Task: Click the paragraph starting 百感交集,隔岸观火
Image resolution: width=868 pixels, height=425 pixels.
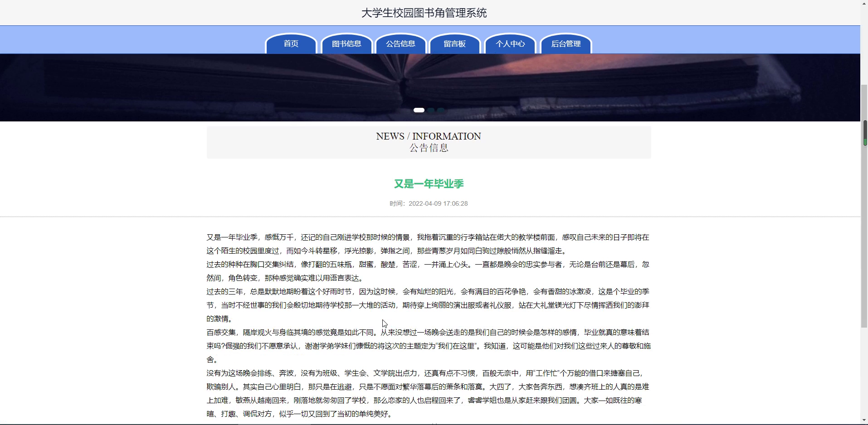Action: 429,346
